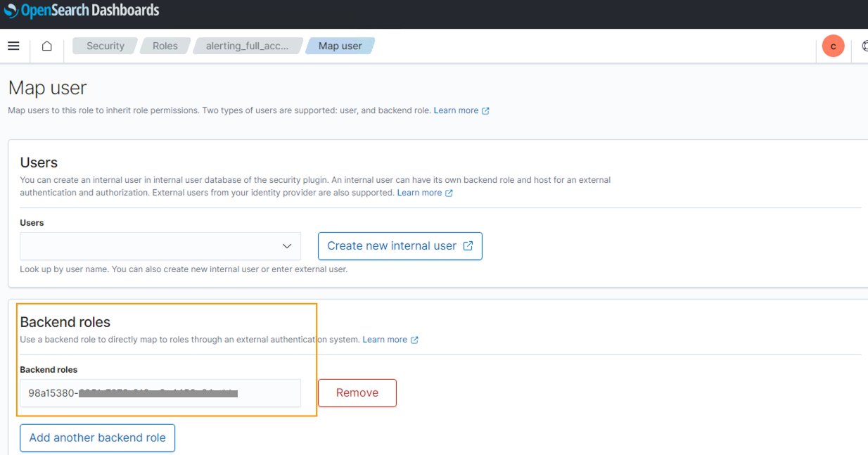The height and width of the screenshot is (455, 868).
Task: Select the Roles breadcrumb
Action: pyautogui.click(x=165, y=46)
